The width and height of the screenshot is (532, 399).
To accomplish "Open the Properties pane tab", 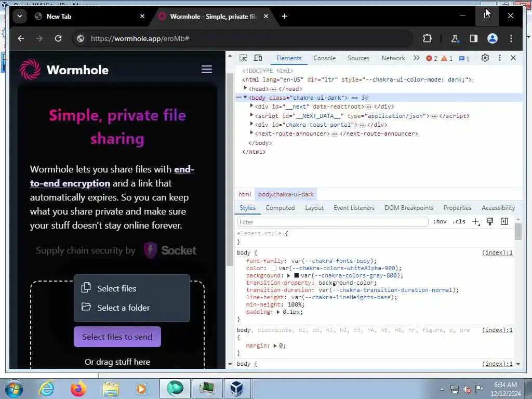I will click(457, 208).
